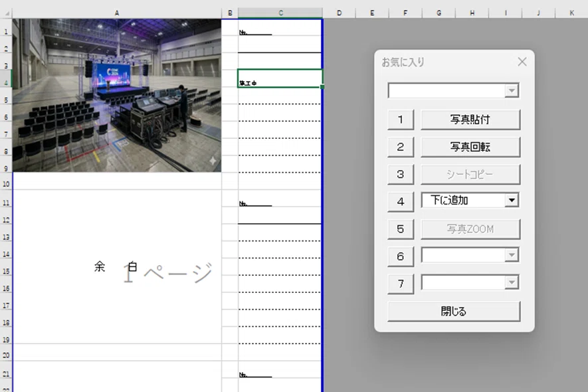Close the お気に入り dialog with X

pyautogui.click(x=522, y=62)
